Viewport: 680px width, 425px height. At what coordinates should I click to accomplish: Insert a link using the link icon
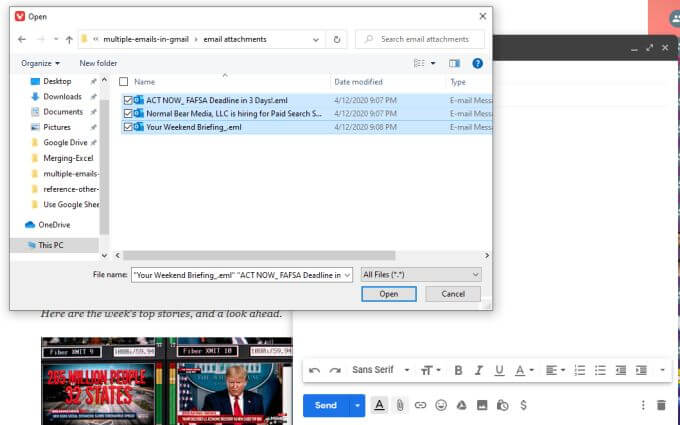click(x=420, y=405)
